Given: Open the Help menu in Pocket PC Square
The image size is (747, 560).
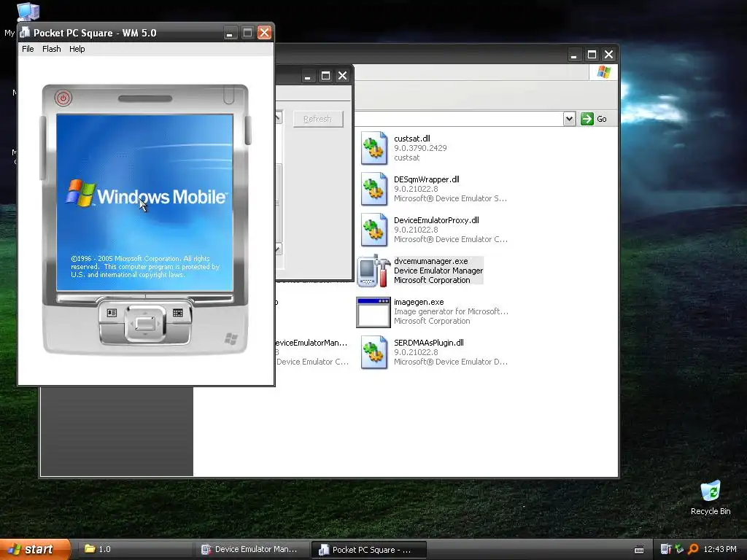Looking at the screenshot, I should pyautogui.click(x=77, y=49).
